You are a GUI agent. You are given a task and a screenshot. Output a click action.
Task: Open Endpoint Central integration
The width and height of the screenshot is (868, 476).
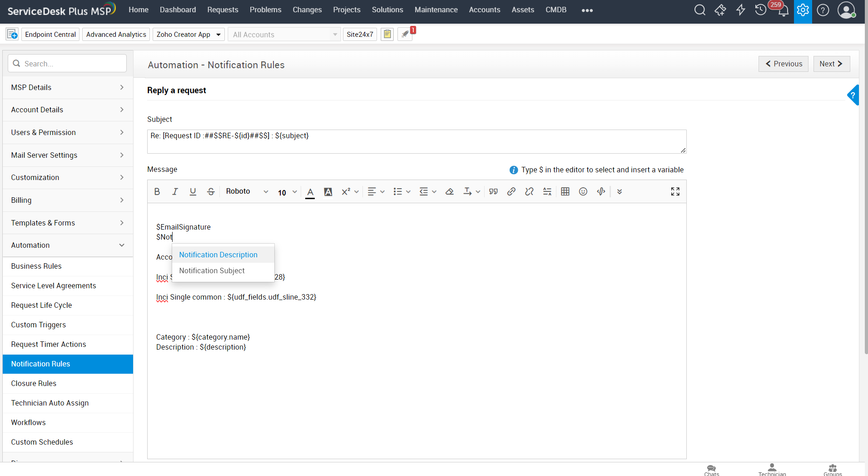pos(50,34)
